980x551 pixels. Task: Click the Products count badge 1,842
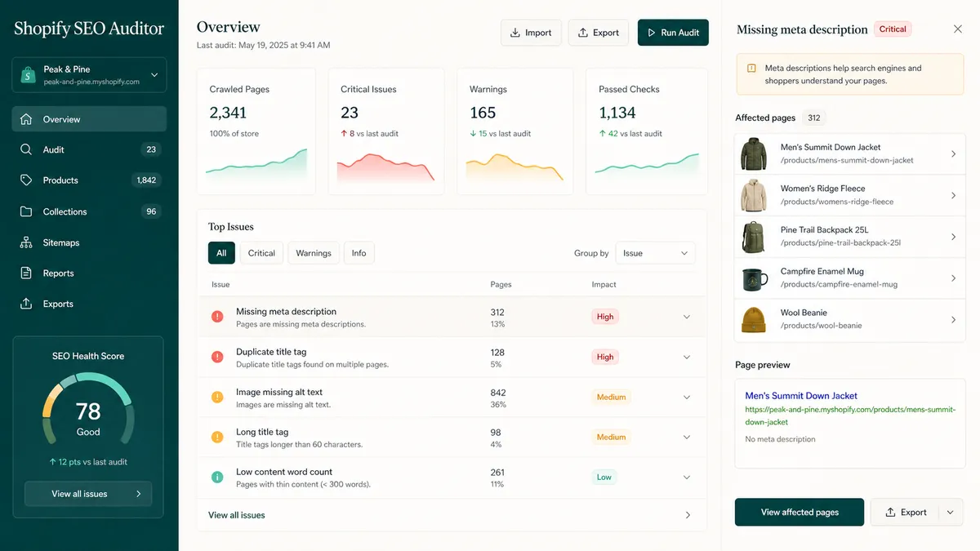click(146, 180)
